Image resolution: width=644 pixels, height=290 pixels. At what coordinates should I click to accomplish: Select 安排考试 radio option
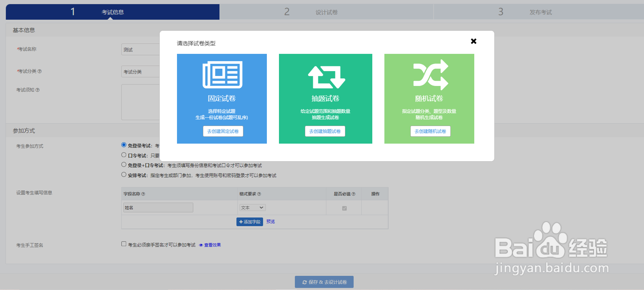tap(124, 175)
